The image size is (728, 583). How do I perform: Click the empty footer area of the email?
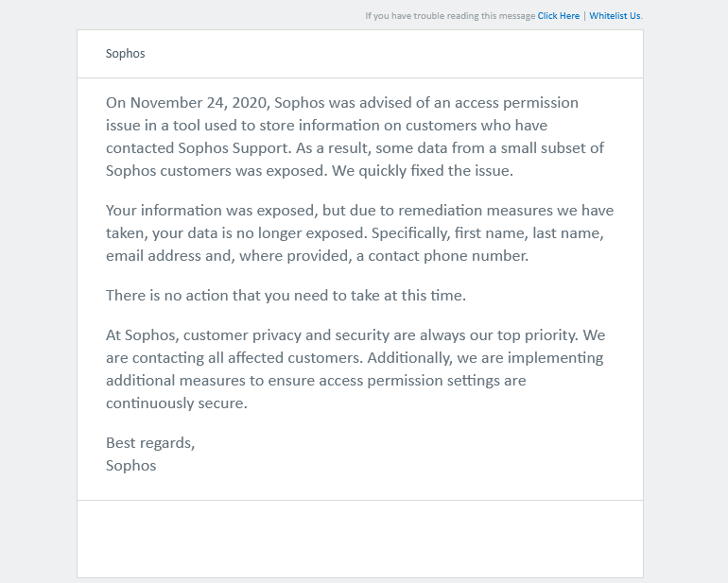[359, 539]
